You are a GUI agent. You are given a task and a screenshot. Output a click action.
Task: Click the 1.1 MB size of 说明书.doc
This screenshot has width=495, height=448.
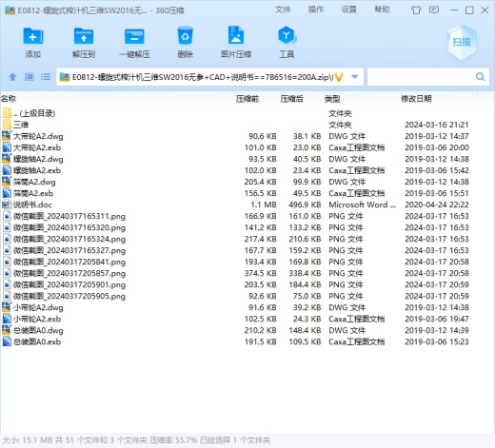point(264,205)
